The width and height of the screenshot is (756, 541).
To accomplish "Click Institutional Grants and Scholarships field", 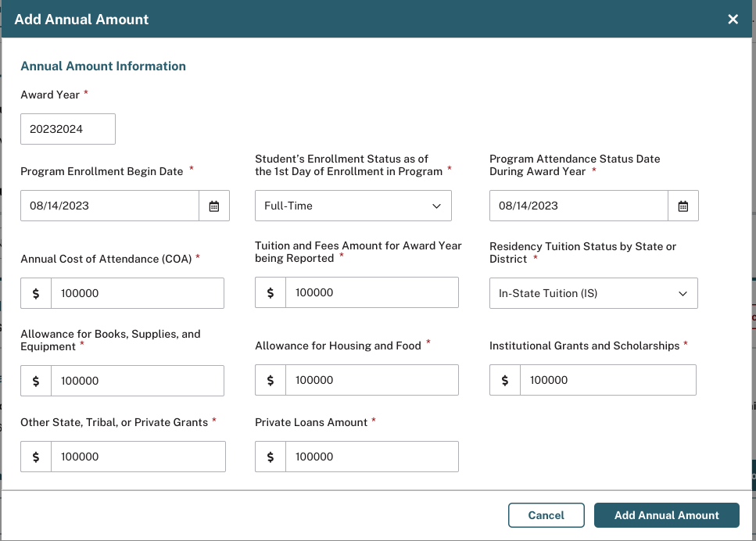I will [x=607, y=380].
